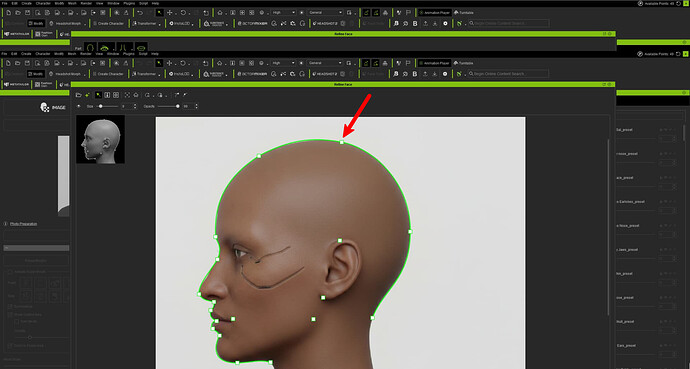This screenshot has height=369, width=690.
Task: Click the Home view icon in front window toolbar
Action: point(220,63)
